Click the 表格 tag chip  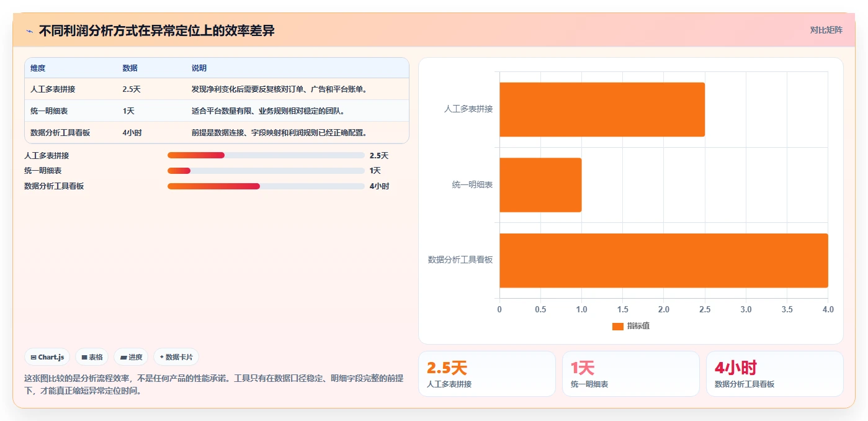tap(92, 357)
